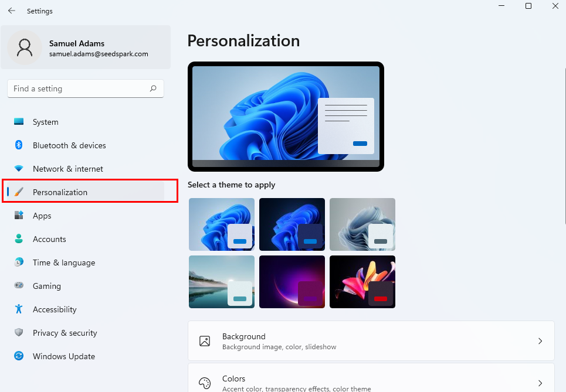Image resolution: width=566 pixels, height=392 pixels.
Task: Click the Privacy & security shield icon
Action: click(19, 332)
